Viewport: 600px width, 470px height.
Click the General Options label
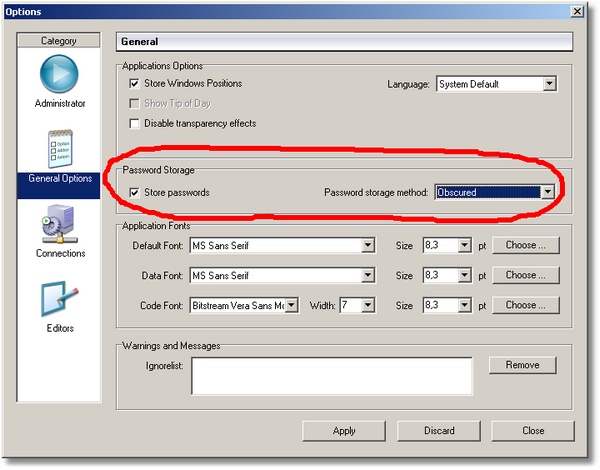60,179
